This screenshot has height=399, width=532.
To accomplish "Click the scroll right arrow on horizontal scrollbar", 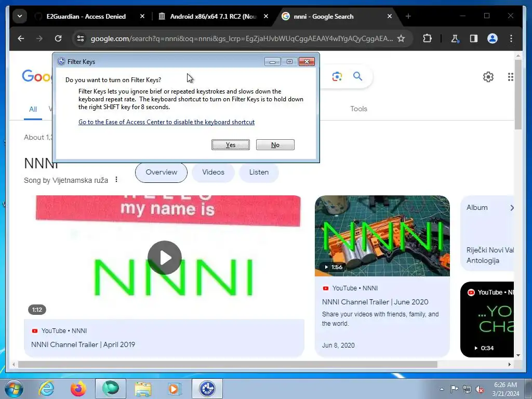I will pos(509,364).
